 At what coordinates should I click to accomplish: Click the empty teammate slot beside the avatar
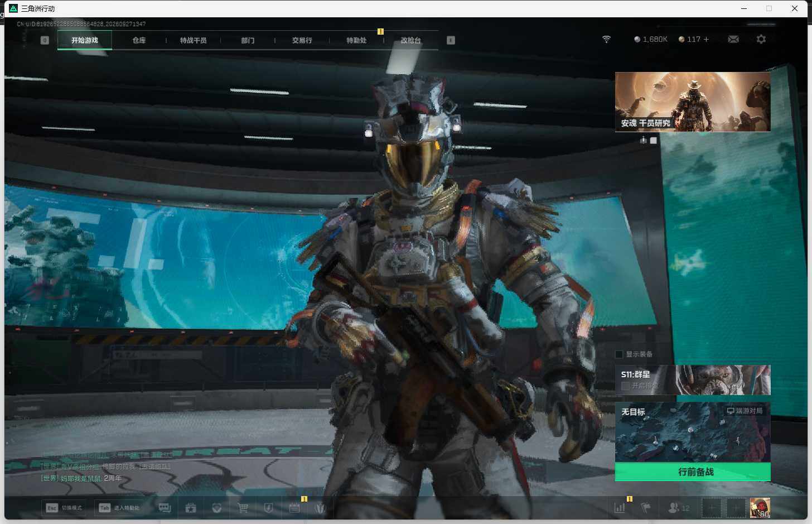pos(736,508)
